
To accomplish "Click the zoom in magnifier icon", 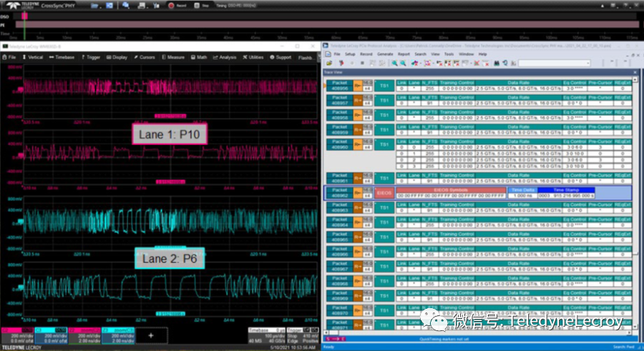I will point(394,63).
